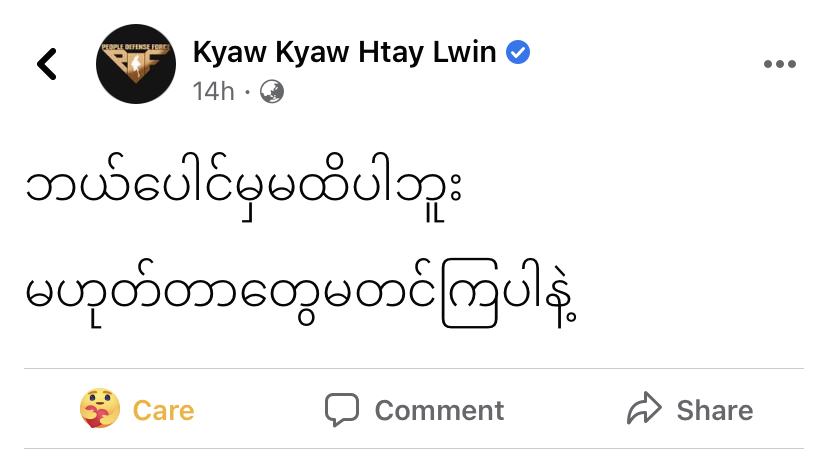
Task: Open the three-dot post options menu
Action: [779, 64]
